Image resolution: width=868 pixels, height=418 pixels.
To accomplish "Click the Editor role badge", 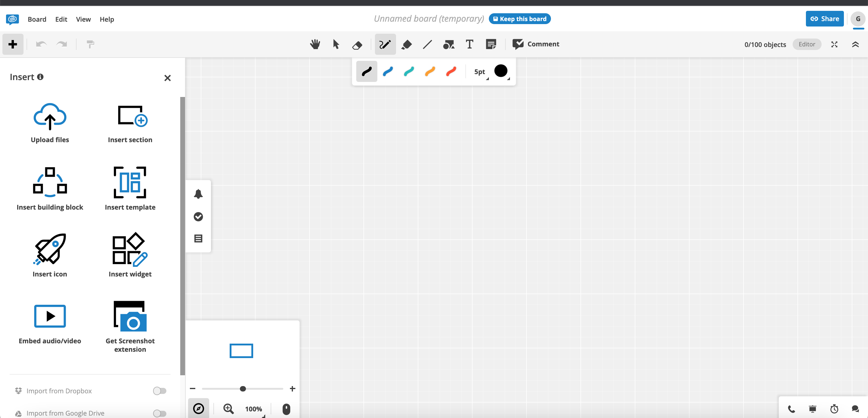I will (x=807, y=44).
